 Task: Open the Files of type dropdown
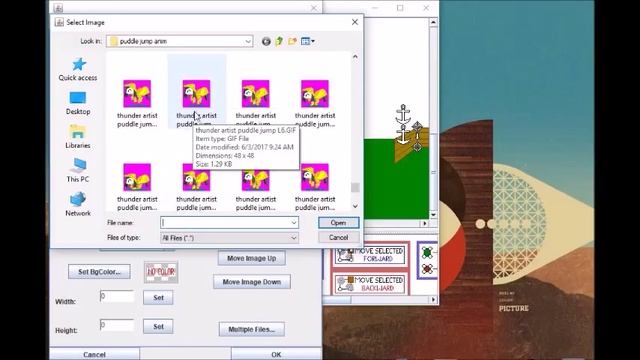(229, 238)
